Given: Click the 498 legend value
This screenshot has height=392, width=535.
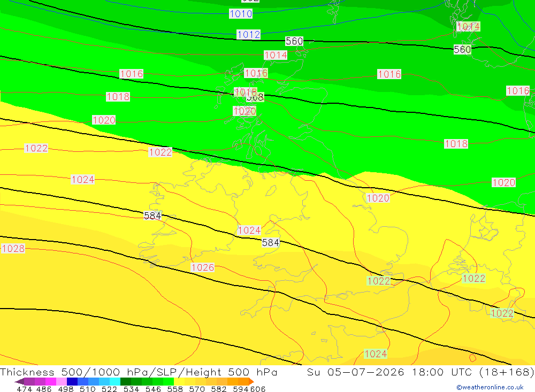Looking at the screenshot, I should 65,389.
